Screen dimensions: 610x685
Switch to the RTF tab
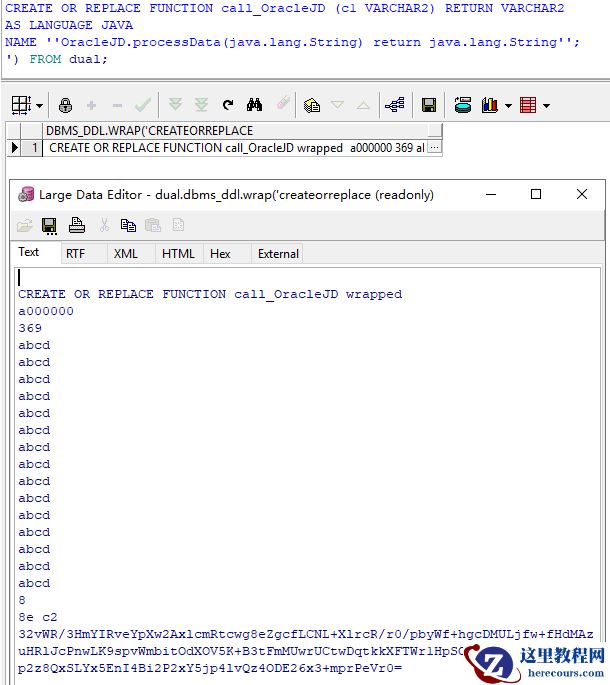click(x=75, y=254)
